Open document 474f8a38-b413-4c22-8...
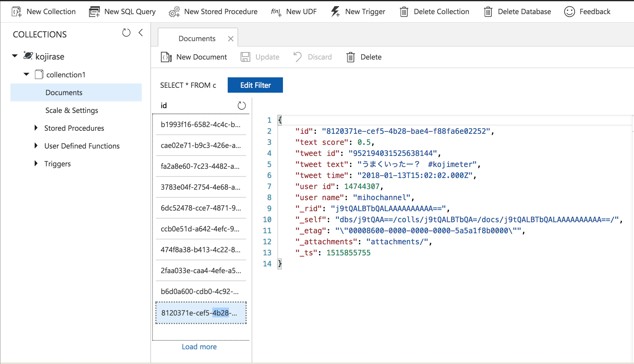This screenshot has width=634, height=364. (x=201, y=250)
